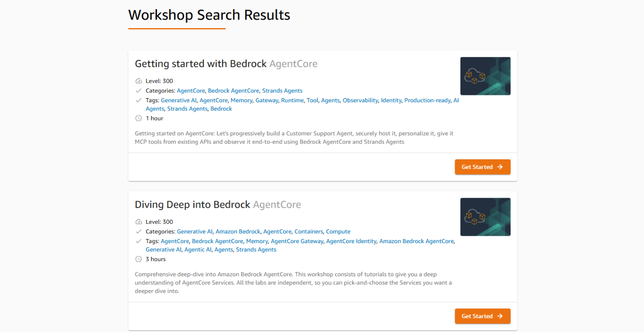Click the AgentCore Gateway tag

(297, 241)
